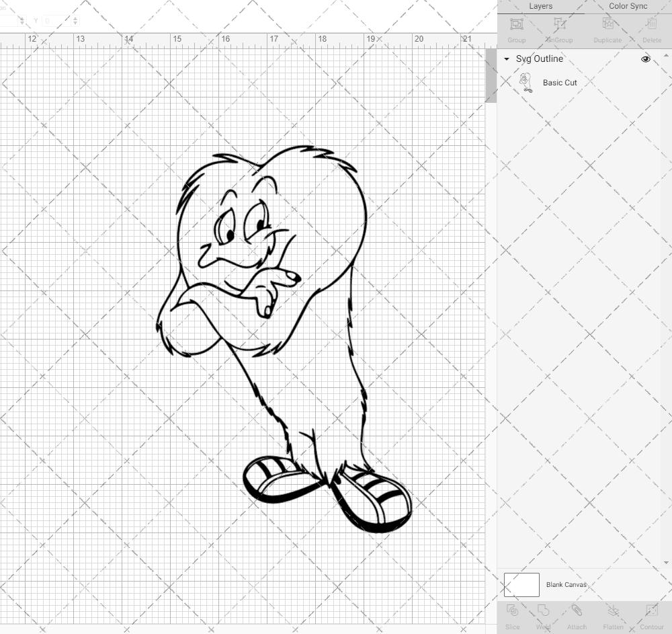Delete the layer using the trash Delete icon
672x634 pixels.
coord(651,25)
